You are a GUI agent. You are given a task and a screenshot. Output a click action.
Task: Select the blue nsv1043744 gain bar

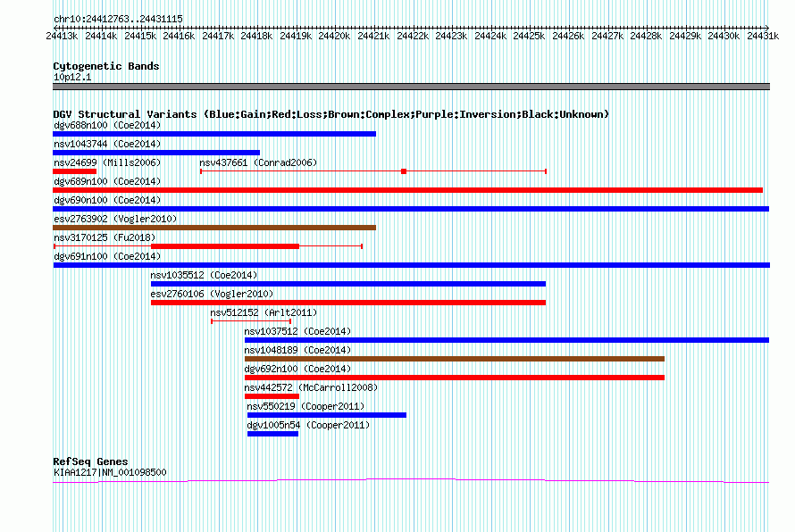click(x=156, y=153)
